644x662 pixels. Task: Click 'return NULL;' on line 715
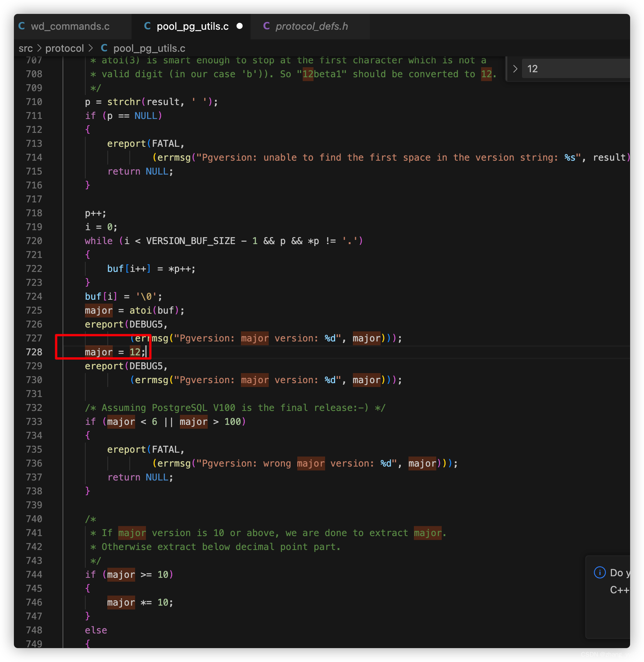pos(140,171)
